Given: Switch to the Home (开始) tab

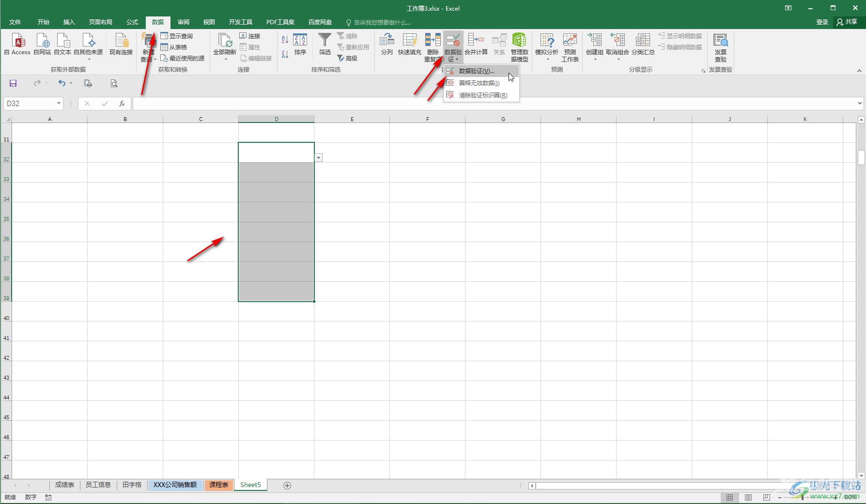Looking at the screenshot, I should coord(44,22).
